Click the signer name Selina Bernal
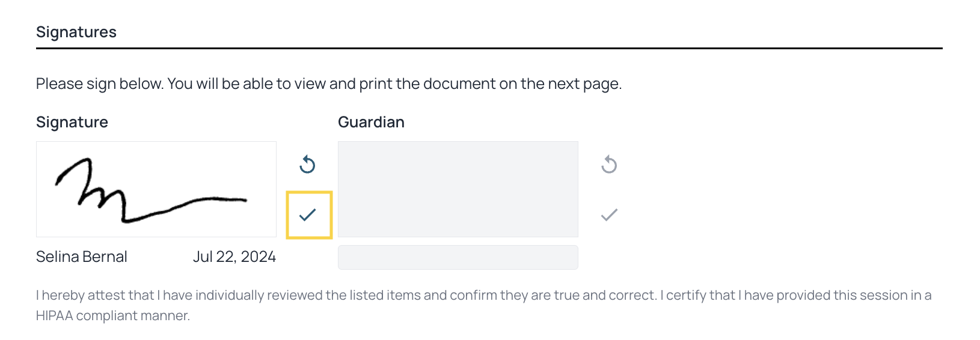Image resolution: width=980 pixels, height=340 pixels. pyautogui.click(x=82, y=257)
